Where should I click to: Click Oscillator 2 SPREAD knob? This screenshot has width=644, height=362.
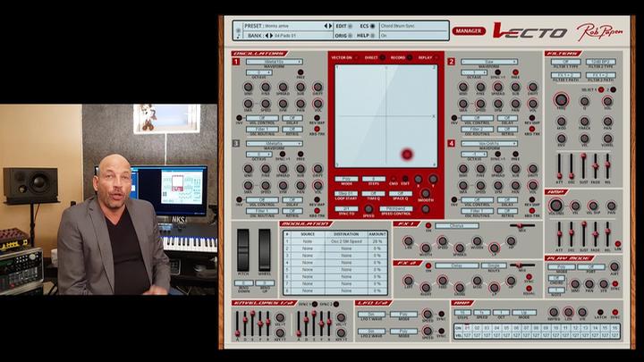click(x=498, y=87)
